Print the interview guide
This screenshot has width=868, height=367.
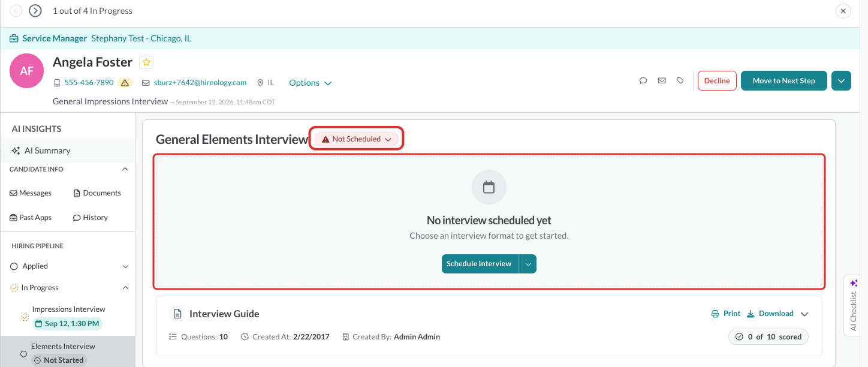726,314
